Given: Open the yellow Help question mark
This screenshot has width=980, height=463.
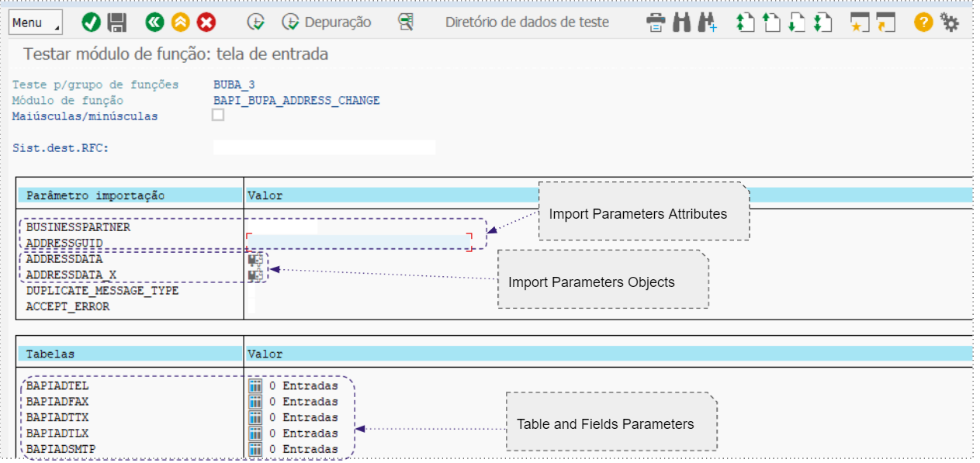Looking at the screenshot, I should (x=923, y=22).
